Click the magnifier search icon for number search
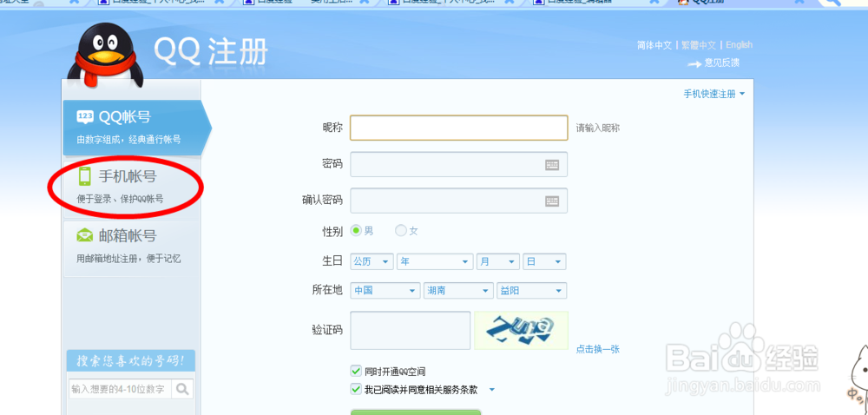The image size is (868, 415). 182,389
